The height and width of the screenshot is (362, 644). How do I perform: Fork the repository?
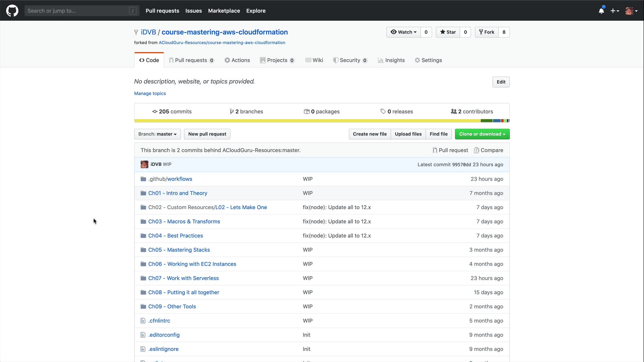click(487, 32)
